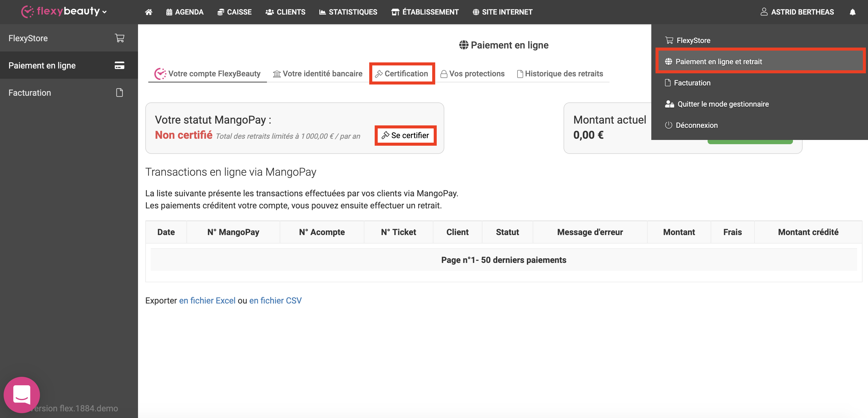This screenshot has width=868, height=418.
Task: Export transactions en fichier Excel
Action: pos(207,300)
